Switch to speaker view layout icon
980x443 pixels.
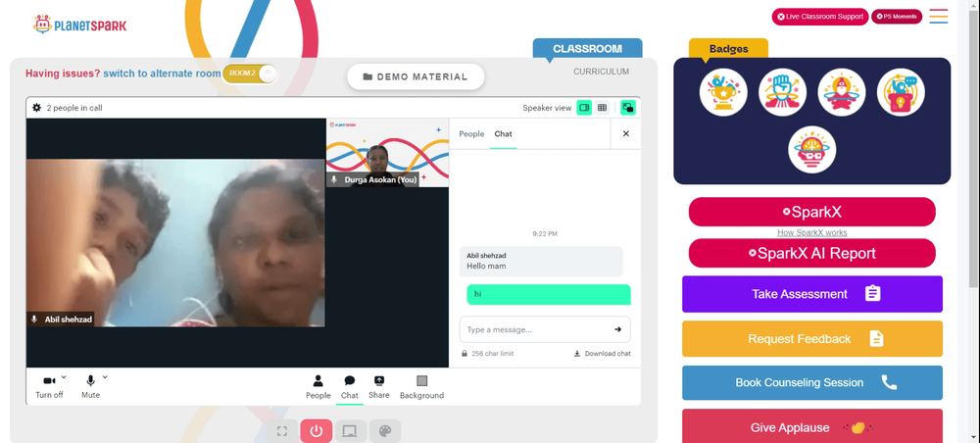click(584, 108)
